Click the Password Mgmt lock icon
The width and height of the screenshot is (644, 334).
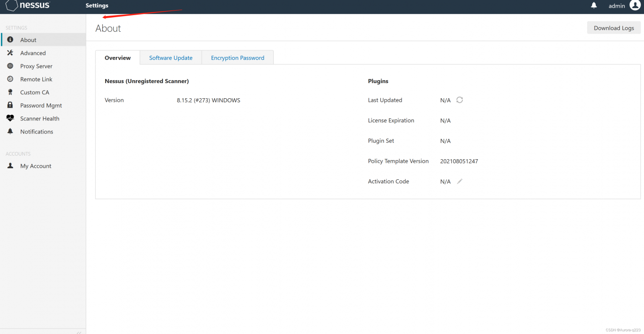pyautogui.click(x=10, y=105)
